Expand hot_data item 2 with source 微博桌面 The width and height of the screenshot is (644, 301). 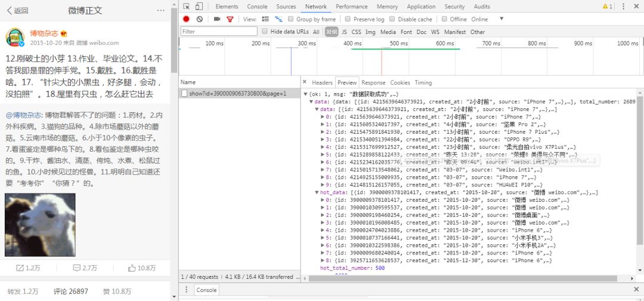click(x=323, y=215)
